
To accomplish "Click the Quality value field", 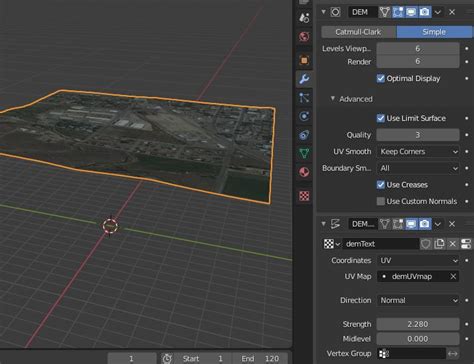I will 418,135.
